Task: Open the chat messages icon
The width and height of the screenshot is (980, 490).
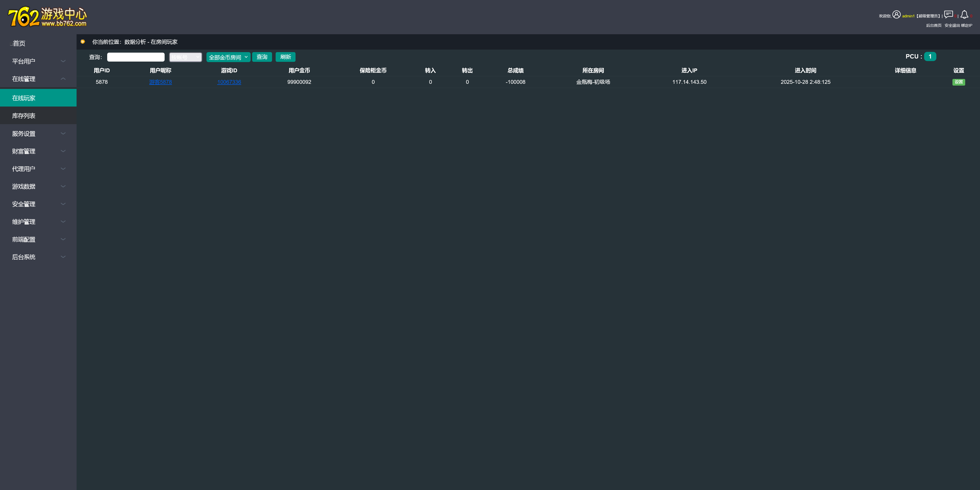Action: point(948,15)
